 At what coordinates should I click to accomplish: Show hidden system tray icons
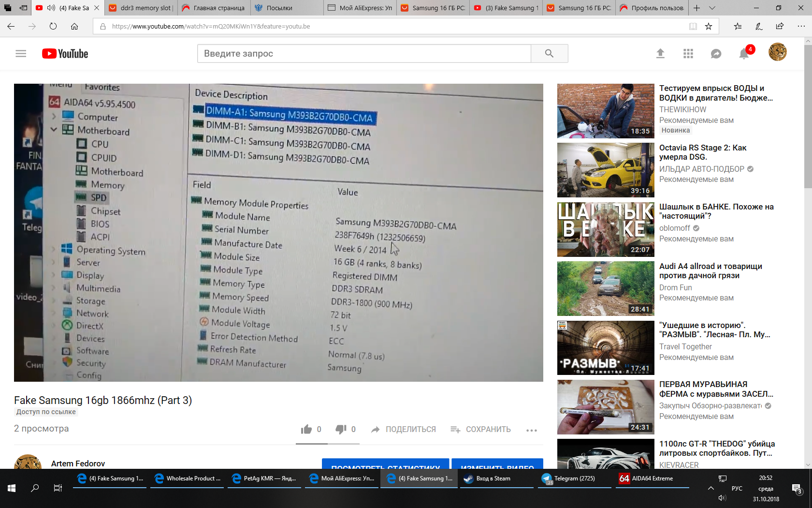click(710, 488)
